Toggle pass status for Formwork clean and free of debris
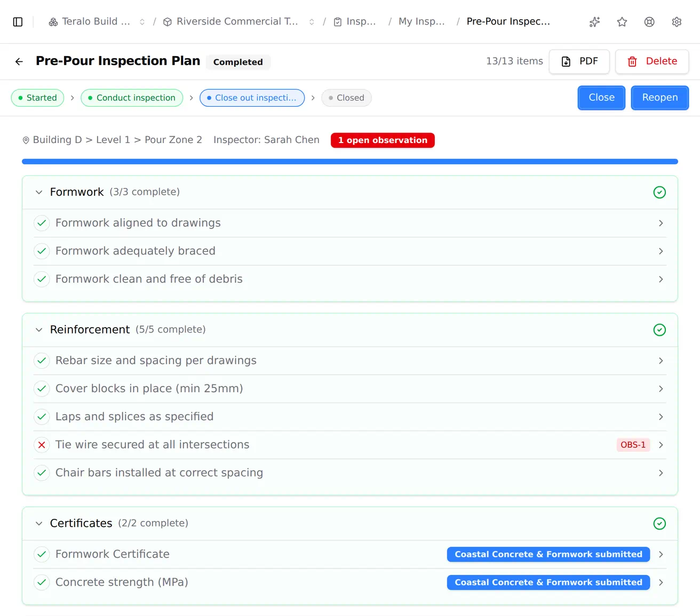This screenshot has height=616, width=700. point(42,279)
